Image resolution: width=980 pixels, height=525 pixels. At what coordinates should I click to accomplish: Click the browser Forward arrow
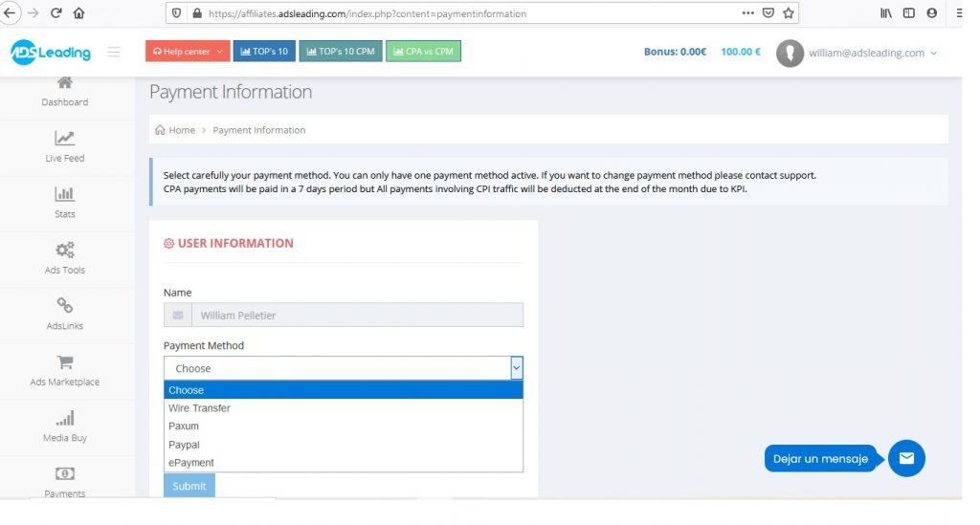pos(33,13)
